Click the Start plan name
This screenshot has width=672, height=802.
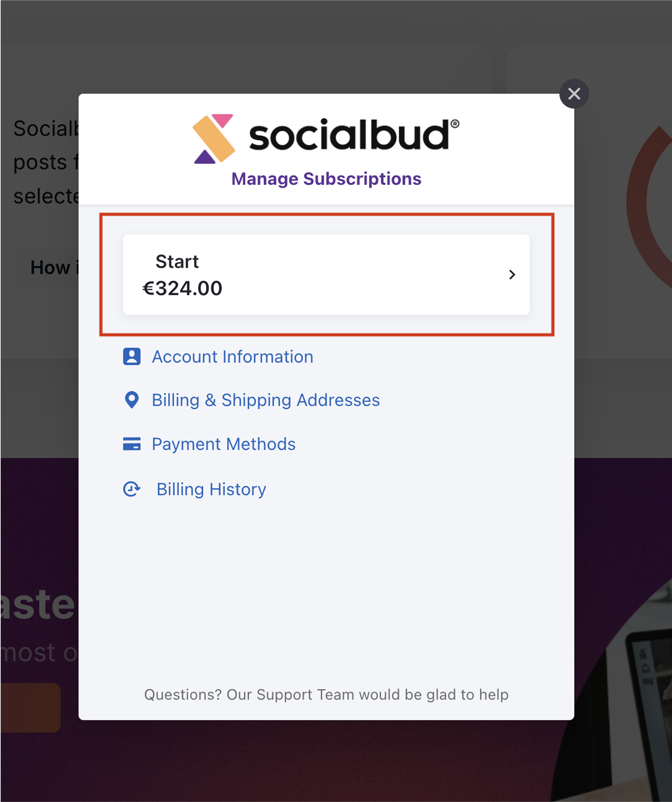click(x=177, y=262)
